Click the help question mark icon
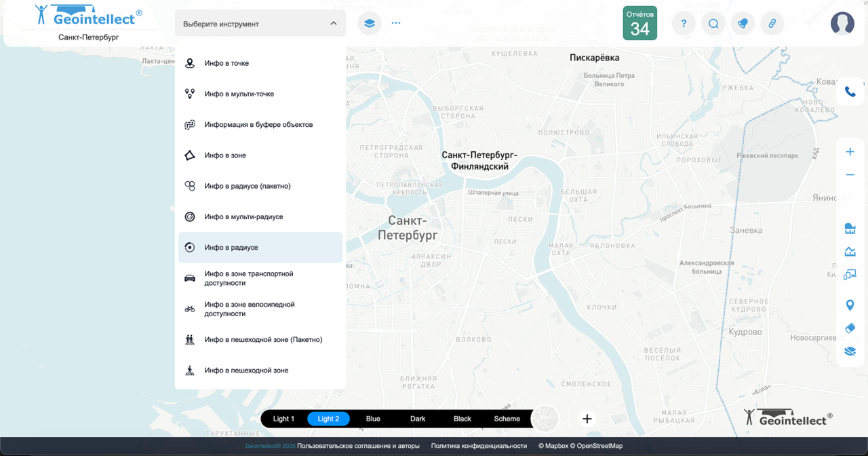This screenshot has width=868, height=456. coord(684,24)
